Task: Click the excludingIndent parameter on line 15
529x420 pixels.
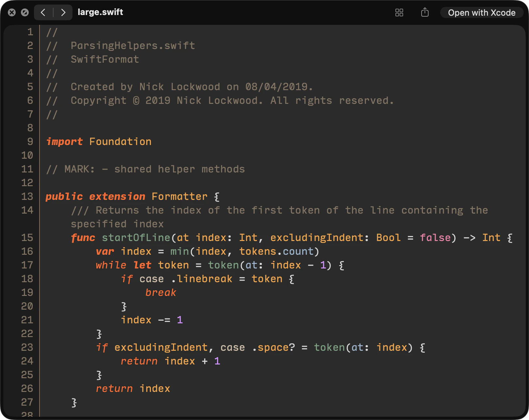Action: [317, 237]
